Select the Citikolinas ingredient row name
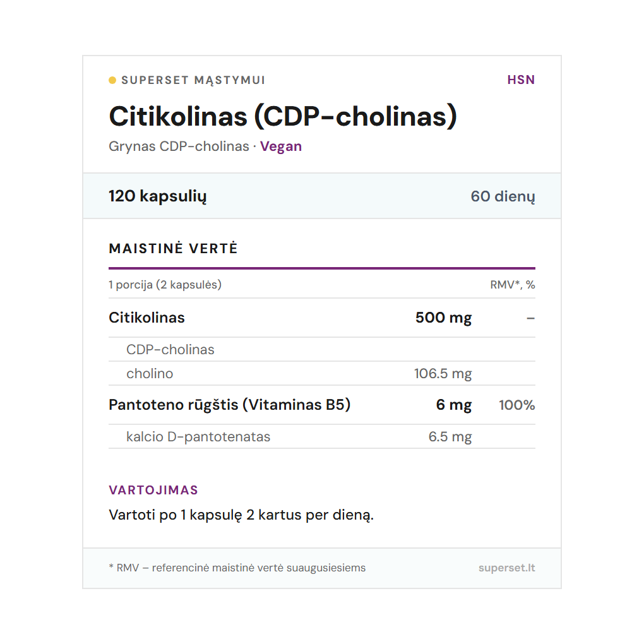Image resolution: width=644 pixels, height=644 pixels. (x=147, y=318)
